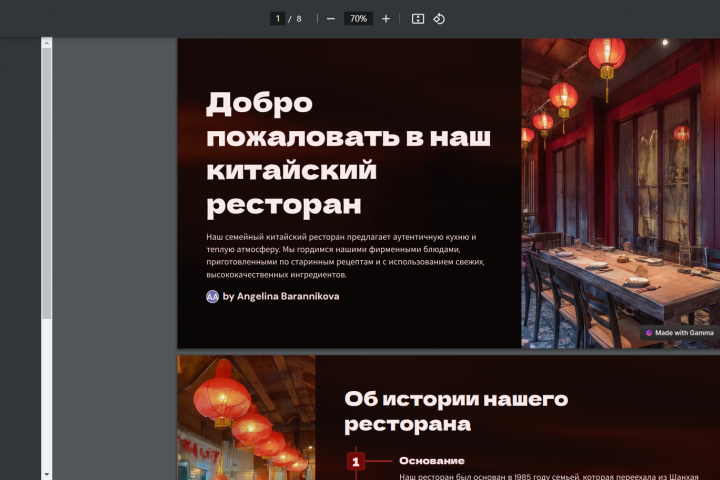Click the paragraph starting Наш семейный китайский ресторан

point(345,256)
